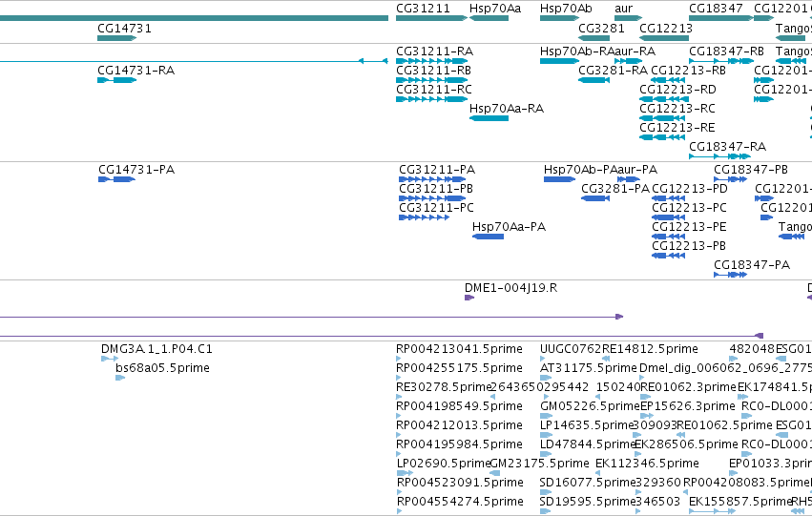The image size is (812, 516).
Task: Select the CG31211 gene feature
Action: 431,18
